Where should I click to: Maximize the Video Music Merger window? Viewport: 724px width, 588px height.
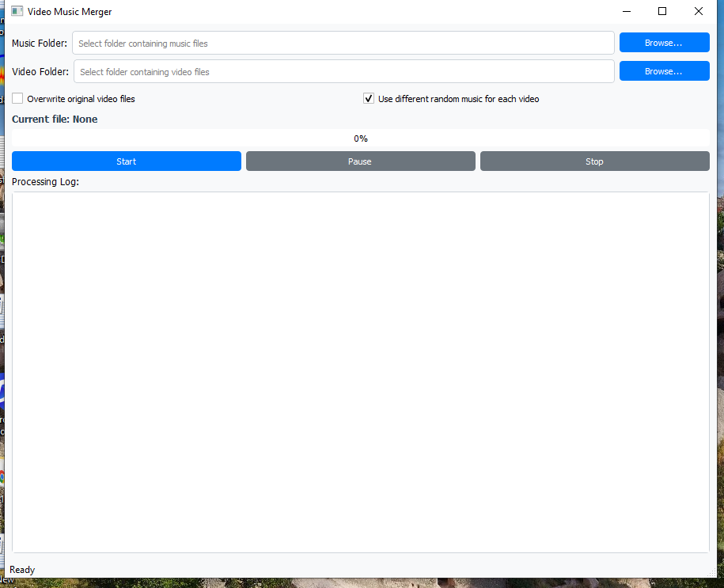pos(662,12)
